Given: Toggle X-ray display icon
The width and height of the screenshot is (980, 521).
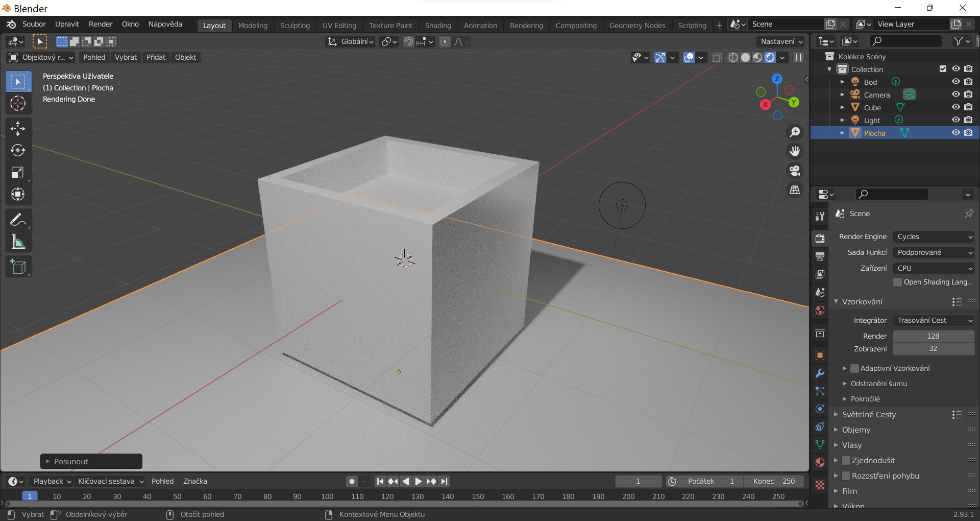Looking at the screenshot, I should click(717, 57).
